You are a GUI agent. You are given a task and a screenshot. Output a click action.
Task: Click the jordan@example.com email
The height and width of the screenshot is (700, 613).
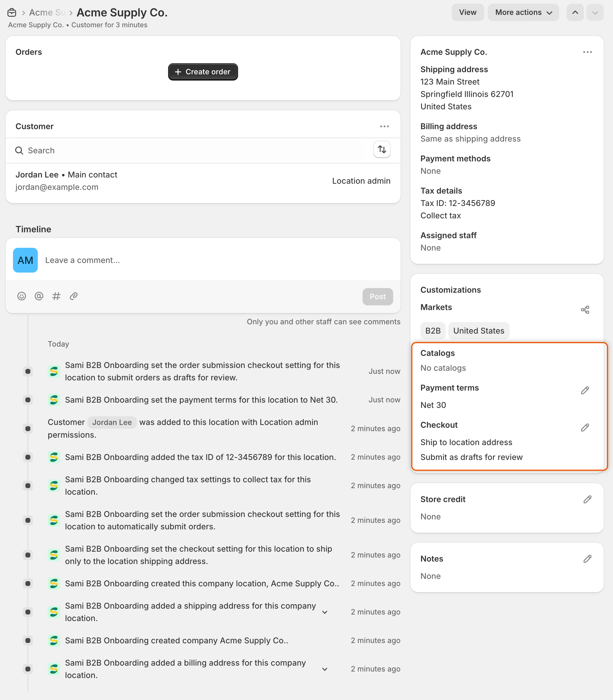point(57,187)
